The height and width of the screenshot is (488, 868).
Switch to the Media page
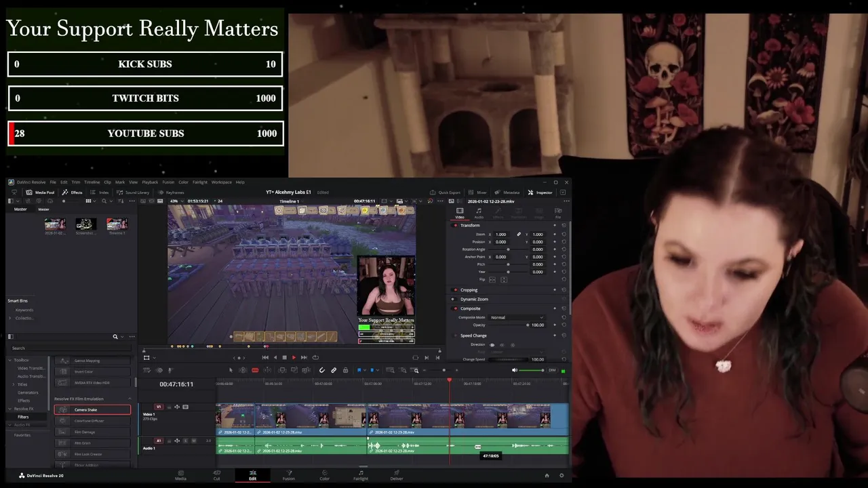click(x=181, y=474)
